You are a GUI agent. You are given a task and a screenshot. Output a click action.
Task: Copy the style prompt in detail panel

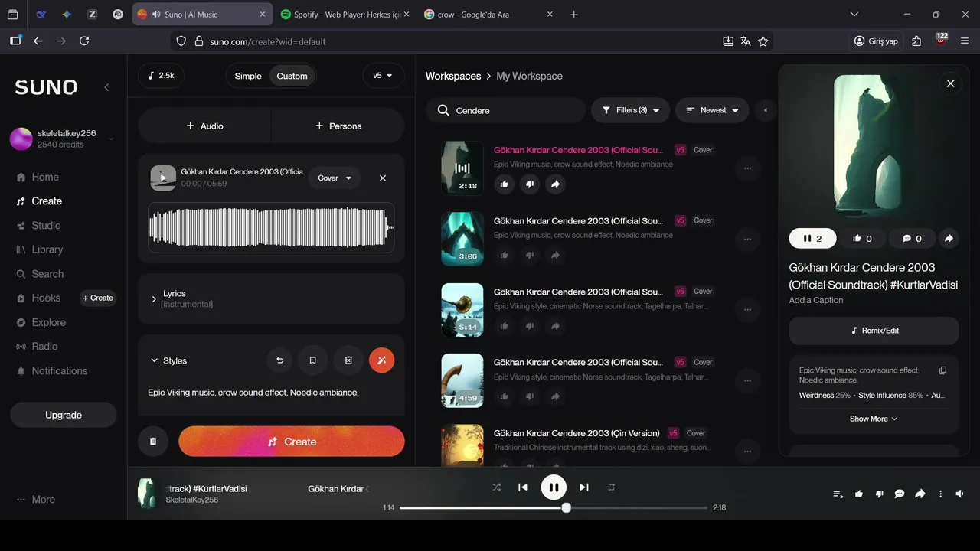[942, 370]
